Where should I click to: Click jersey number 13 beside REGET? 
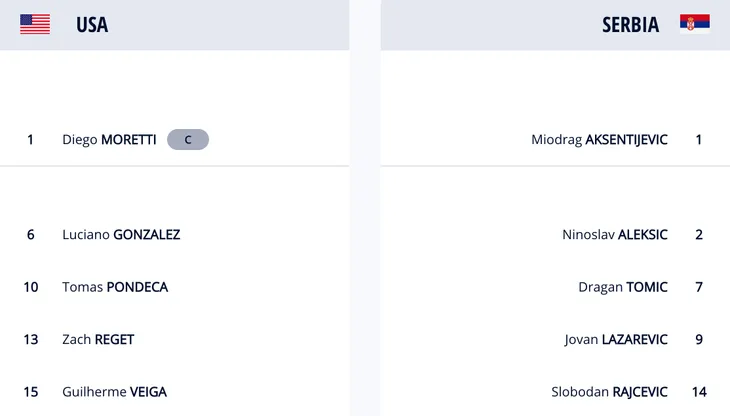coord(31,340)
